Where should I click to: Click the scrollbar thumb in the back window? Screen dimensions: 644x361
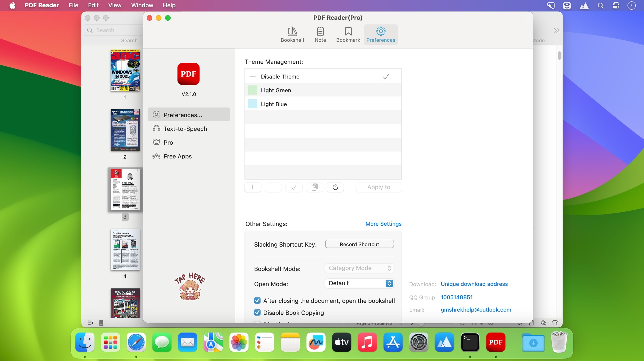tap(560, 56)
